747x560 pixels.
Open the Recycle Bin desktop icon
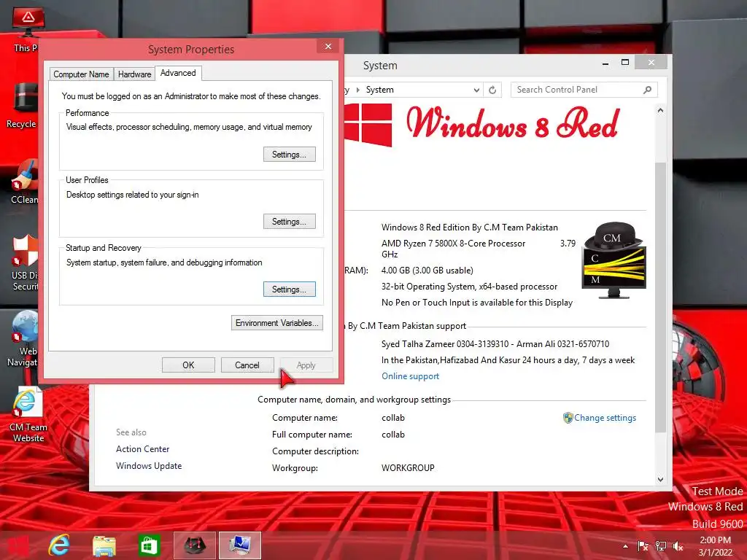pos(24,106)
